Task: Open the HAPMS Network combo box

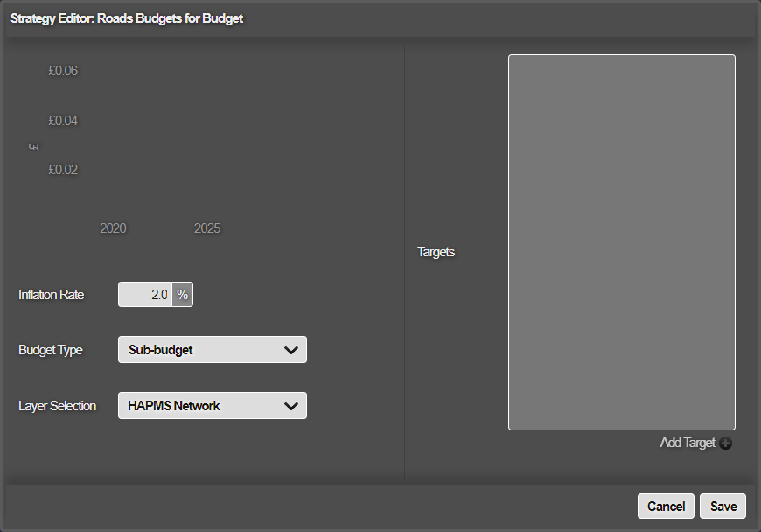Action: 212,406
